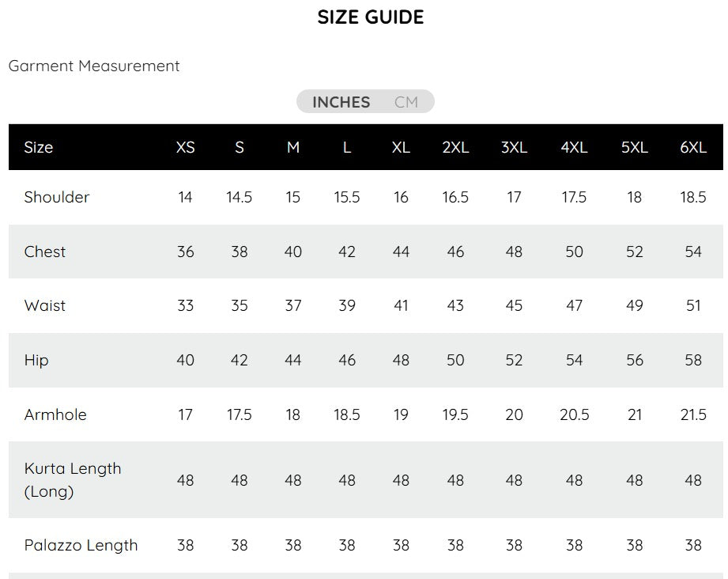Click the Garment Measurement text

[x=94, y=66]
